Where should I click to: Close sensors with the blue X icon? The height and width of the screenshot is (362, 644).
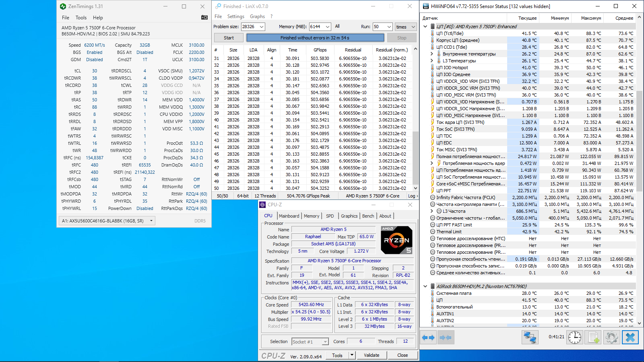tap(630, 337)
